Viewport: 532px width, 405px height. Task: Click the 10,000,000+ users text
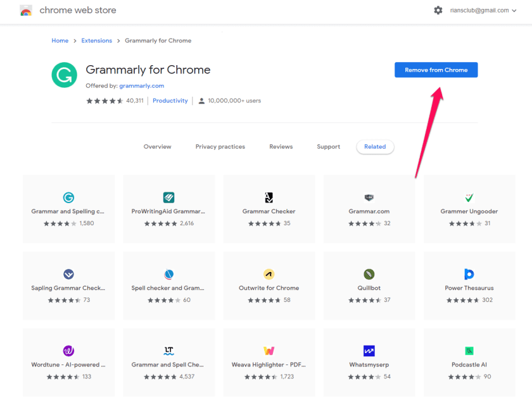click(x=234, y=101)
